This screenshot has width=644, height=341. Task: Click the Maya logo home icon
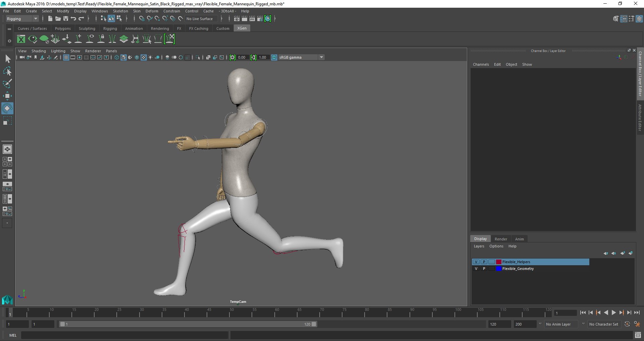(x=7, y=299)
